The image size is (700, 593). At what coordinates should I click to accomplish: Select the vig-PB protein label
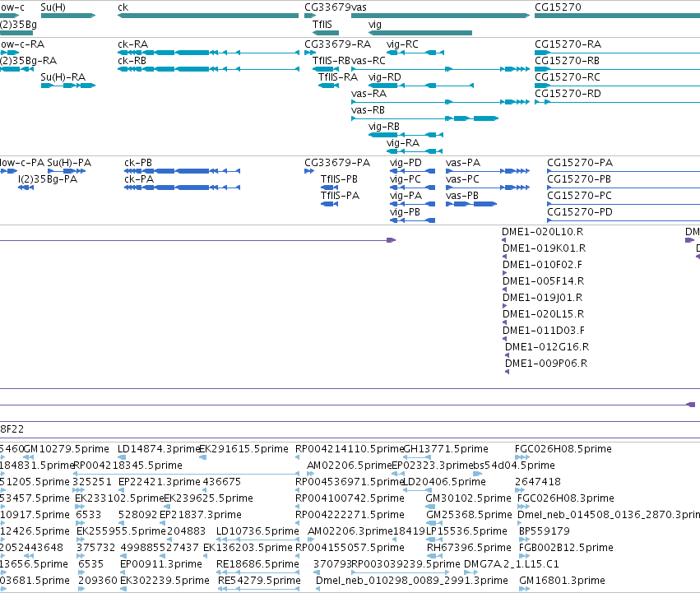[x=405, y=212]
